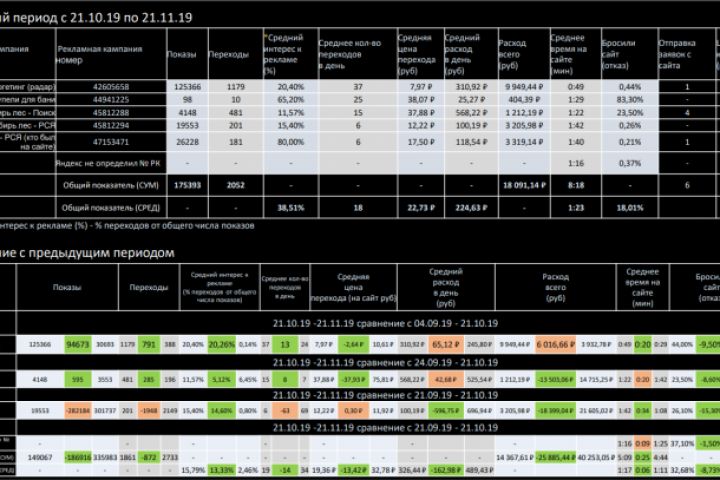The image size is (720, 480).
Task: Click average daily spend cell 224,63 ₽
Action: pos(471,208)
